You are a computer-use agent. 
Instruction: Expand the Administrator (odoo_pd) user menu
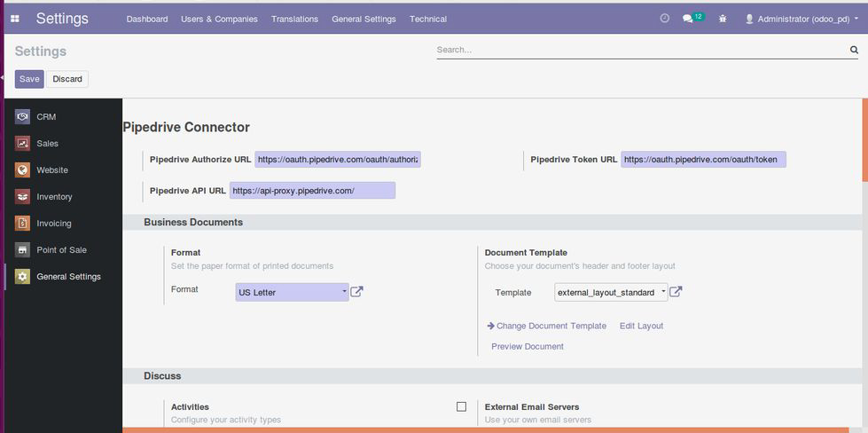coord(802,19)
